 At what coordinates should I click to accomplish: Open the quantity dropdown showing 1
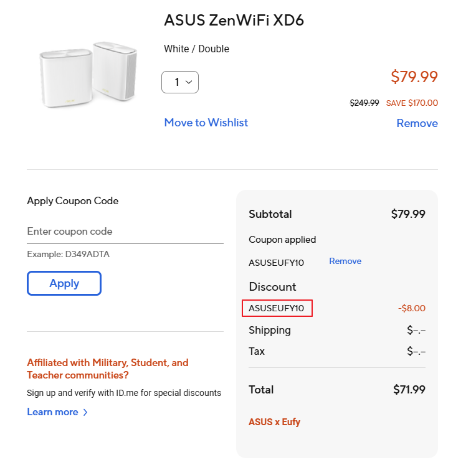[x=179, y=82]
